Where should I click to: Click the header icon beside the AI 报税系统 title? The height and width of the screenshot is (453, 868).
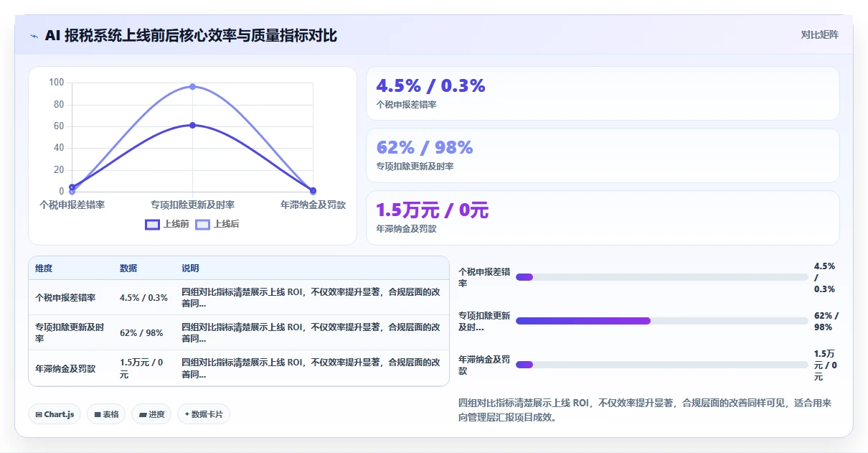34,36
